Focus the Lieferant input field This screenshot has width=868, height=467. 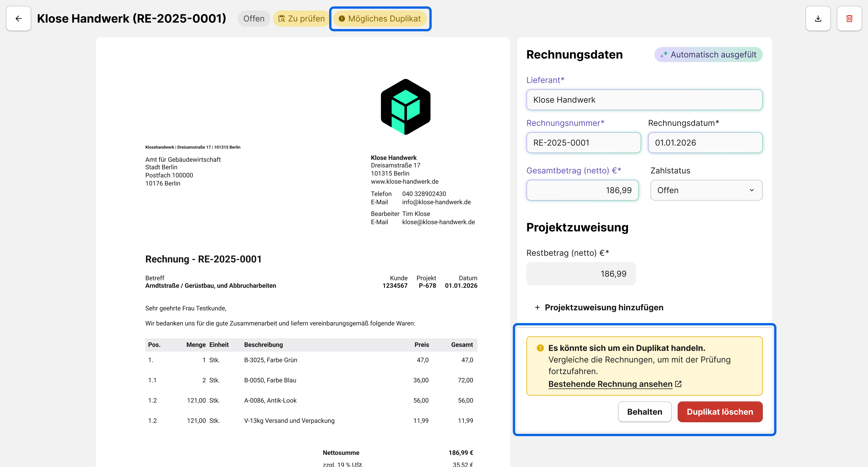[644, 100]
